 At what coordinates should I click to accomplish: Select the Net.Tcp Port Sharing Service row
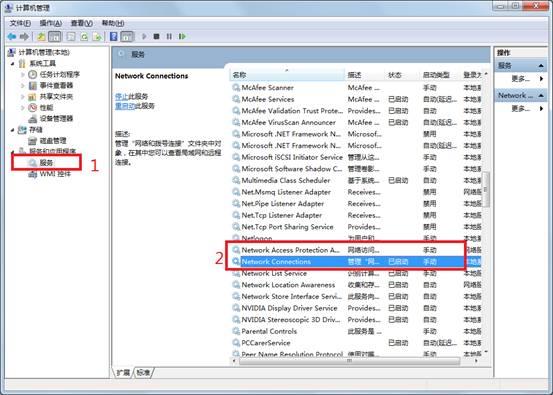tap(357, 227)
